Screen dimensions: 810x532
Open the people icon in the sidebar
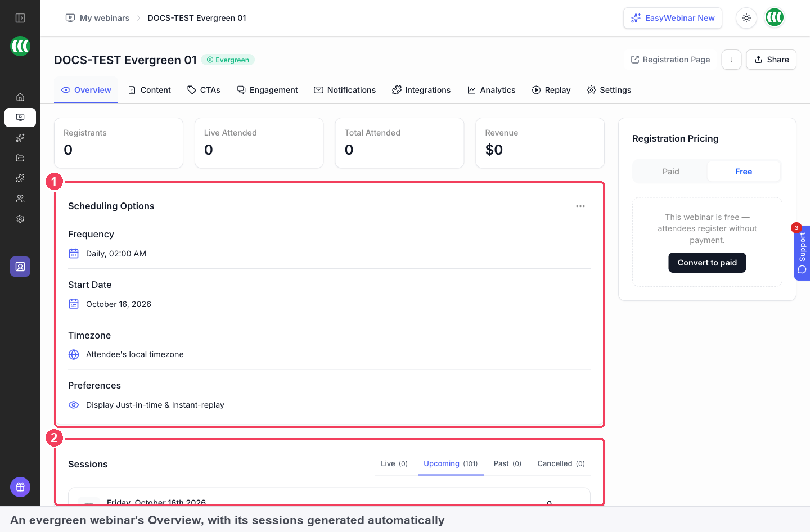point(20,199)
